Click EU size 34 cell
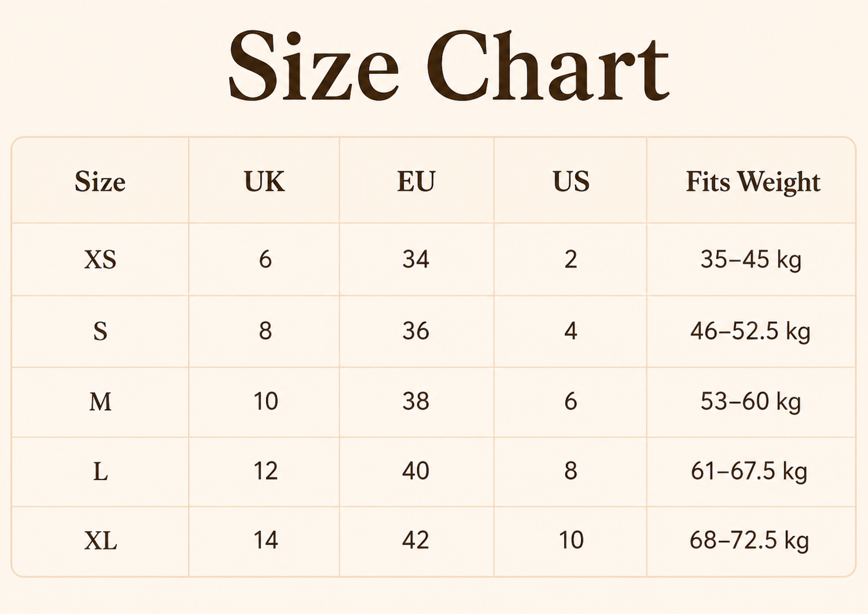This screenshot has width=868, height=614. click(416, 260)
